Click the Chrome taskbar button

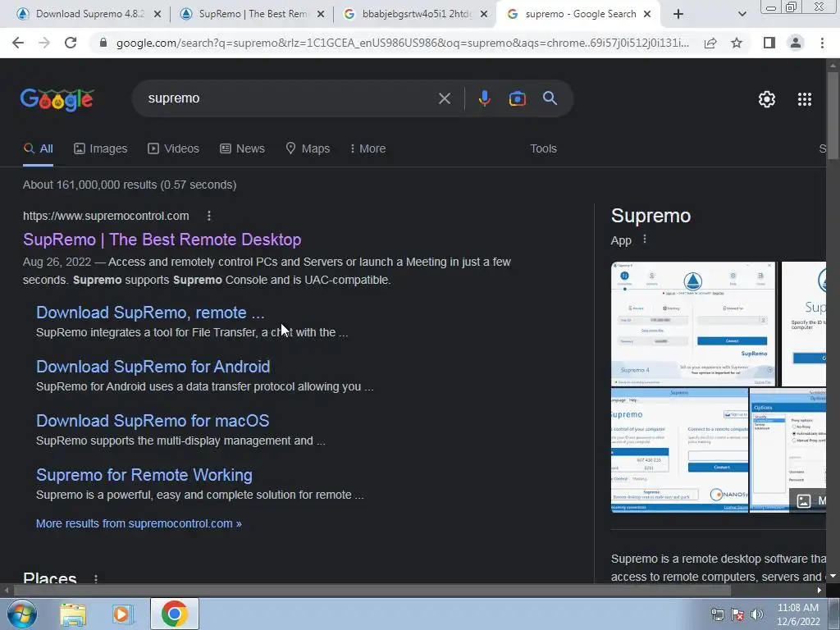point(174,614)
